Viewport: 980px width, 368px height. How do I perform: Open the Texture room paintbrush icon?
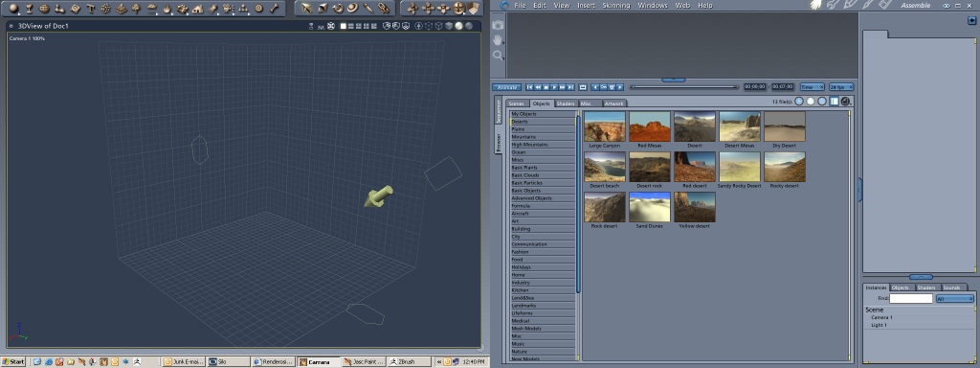(x=867, y=5)
